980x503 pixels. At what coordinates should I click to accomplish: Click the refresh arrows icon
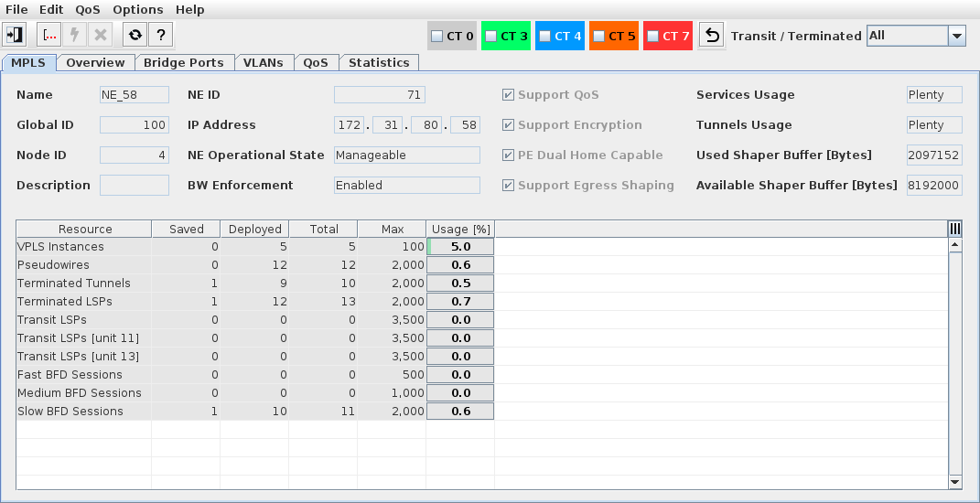pos(135,35)
